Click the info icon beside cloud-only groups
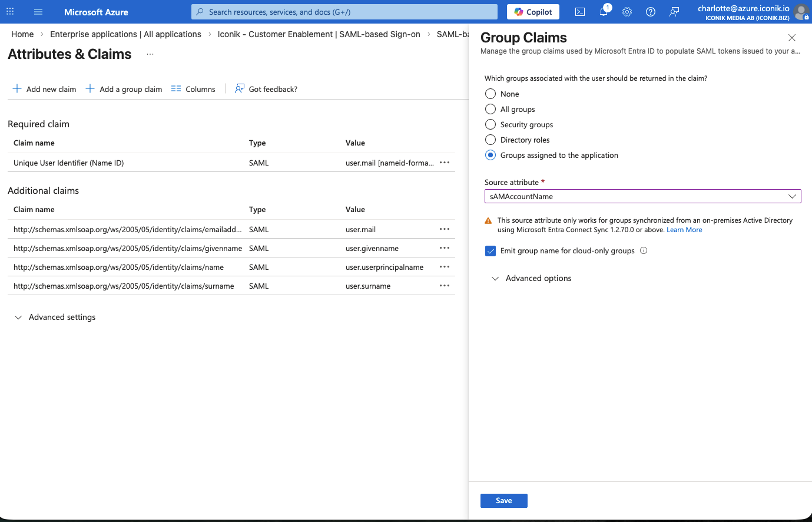 point(644,250)
